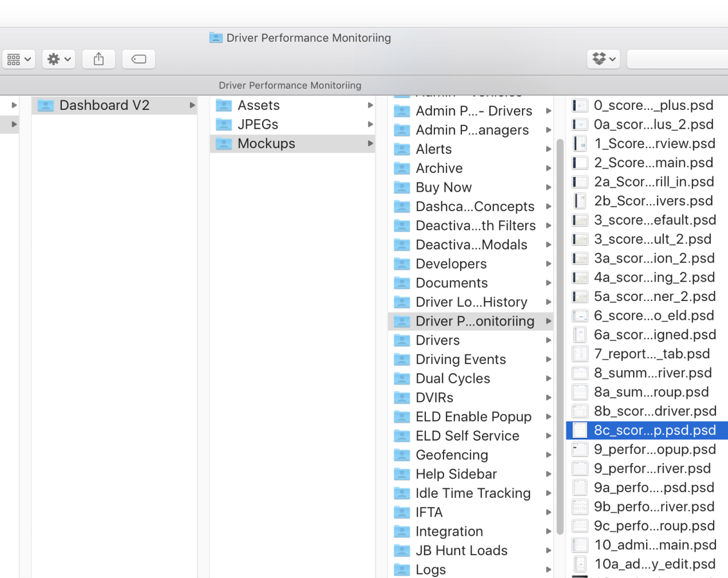Viewport: 728px width, 578px height.
Task: Click the folder proxy icon in the title bar
Action: pos(216,38)
